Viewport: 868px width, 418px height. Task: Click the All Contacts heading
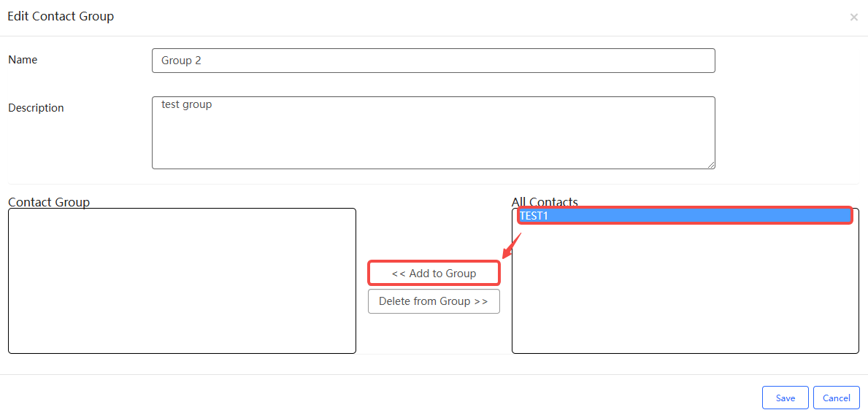point(545,202)
